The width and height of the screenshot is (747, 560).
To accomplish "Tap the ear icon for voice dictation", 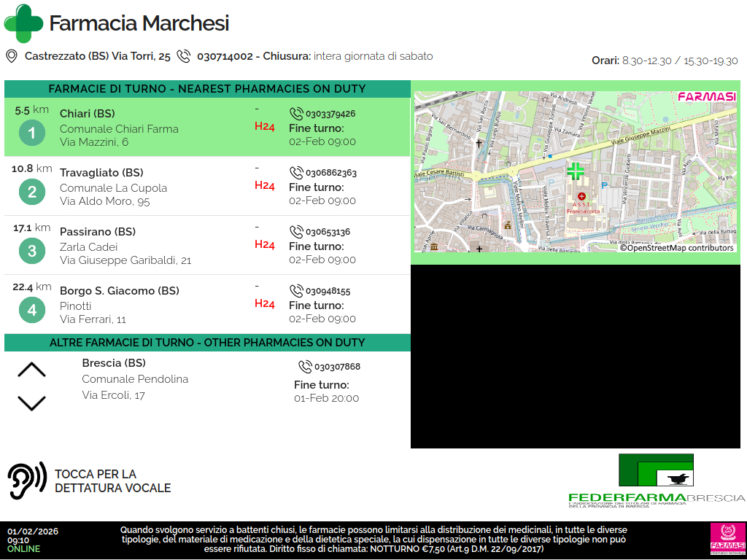I will coord(27,481).
